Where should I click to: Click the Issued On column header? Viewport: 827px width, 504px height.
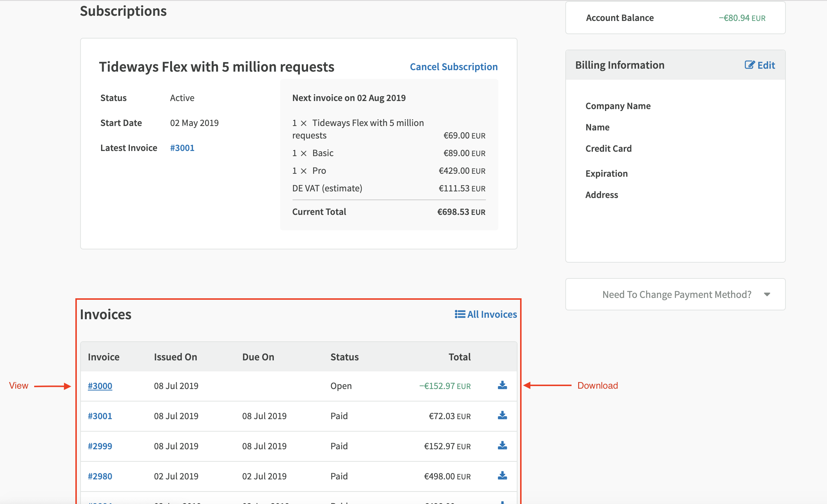pos(176,357)
